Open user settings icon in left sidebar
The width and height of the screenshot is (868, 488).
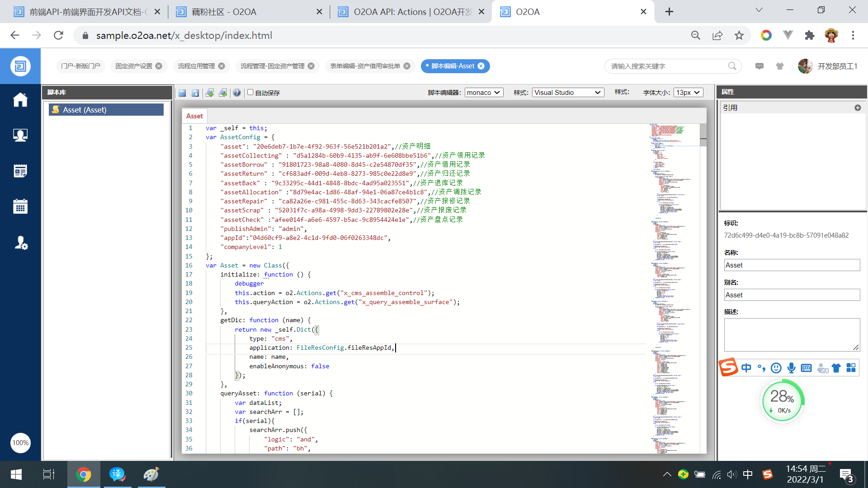tap(20, 243)
